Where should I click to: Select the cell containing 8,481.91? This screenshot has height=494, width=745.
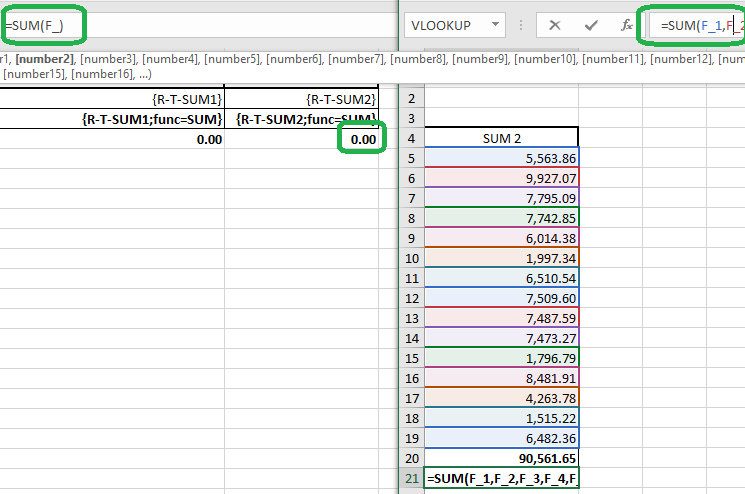[x=502, y=378]
